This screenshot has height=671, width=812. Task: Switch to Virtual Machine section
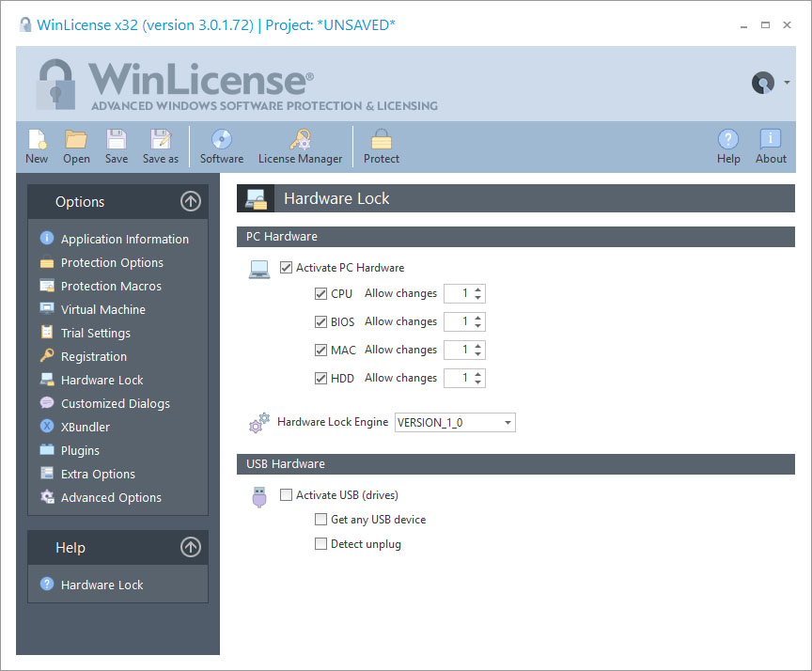pyautogui.click(x=103, y=309)
